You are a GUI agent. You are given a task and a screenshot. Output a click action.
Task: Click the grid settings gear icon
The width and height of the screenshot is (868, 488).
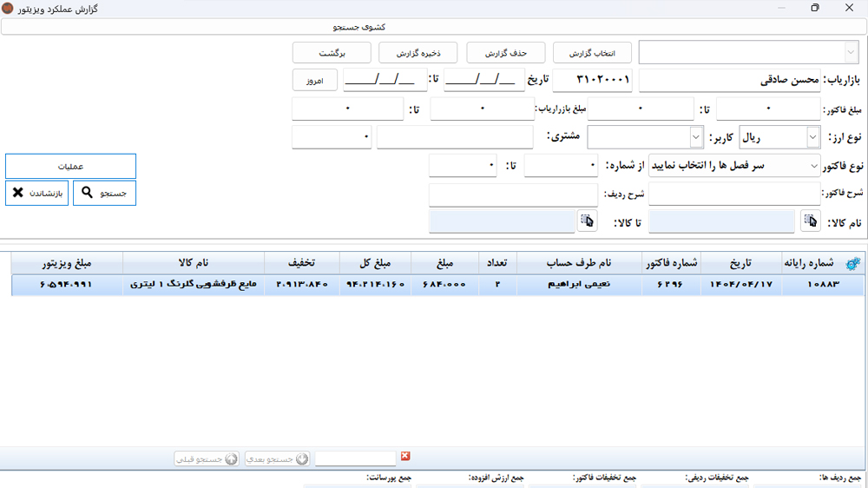pos(852,263)
